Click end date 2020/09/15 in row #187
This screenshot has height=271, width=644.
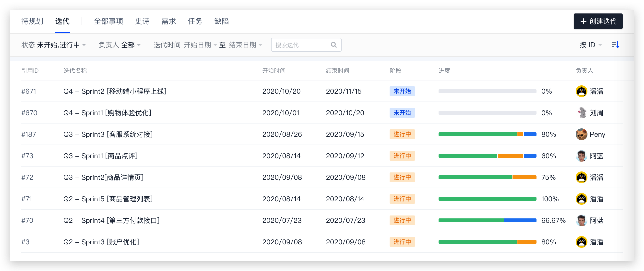[x=345, y=134]
